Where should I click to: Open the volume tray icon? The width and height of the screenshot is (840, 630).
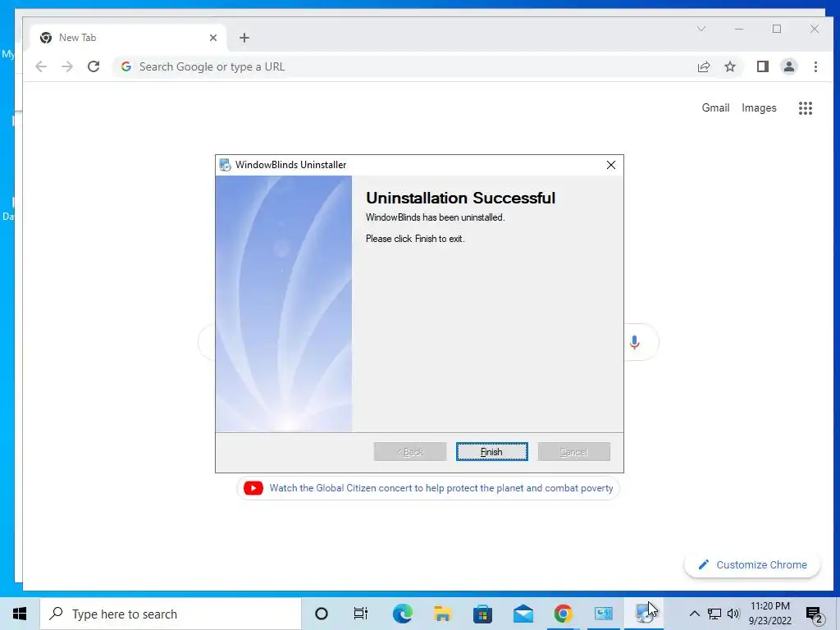point(733,614)
